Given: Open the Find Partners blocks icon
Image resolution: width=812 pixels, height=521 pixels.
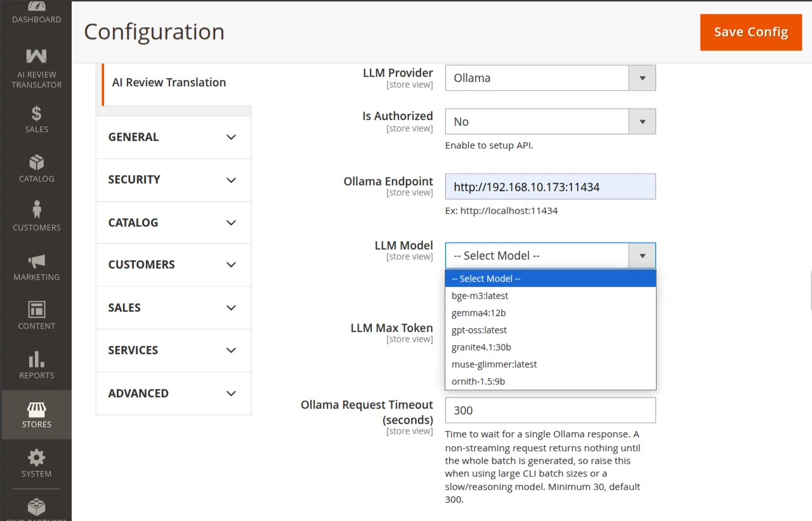Looking at the screenshot, I should coord(36,508).
